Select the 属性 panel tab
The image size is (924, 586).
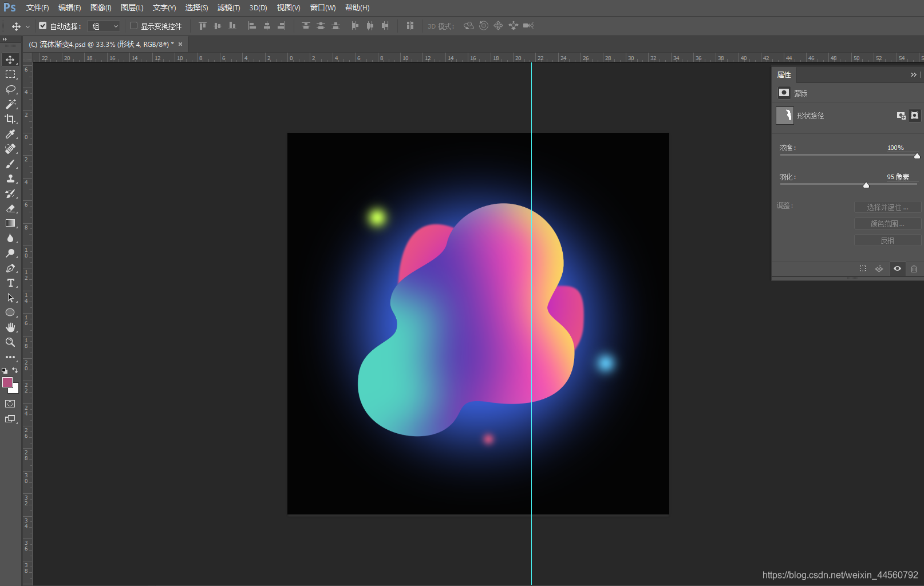click(x=784, y=75)
